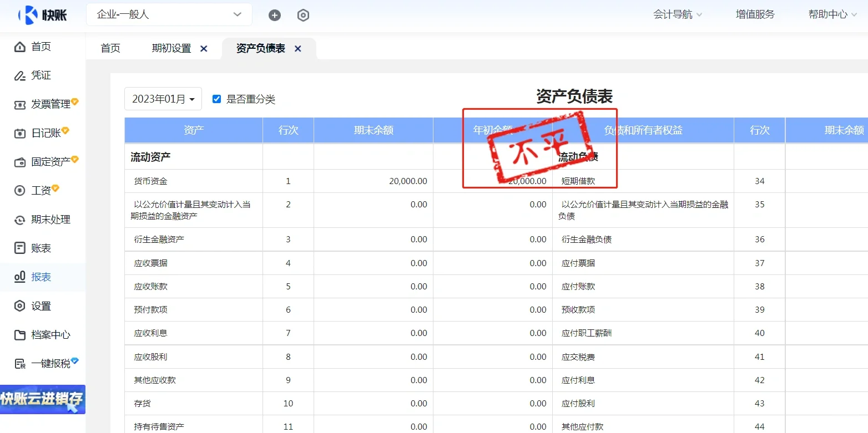Open the 会计导航 dropdown menu
Screen dimensions: 868x433
click(x=678, y=15)
